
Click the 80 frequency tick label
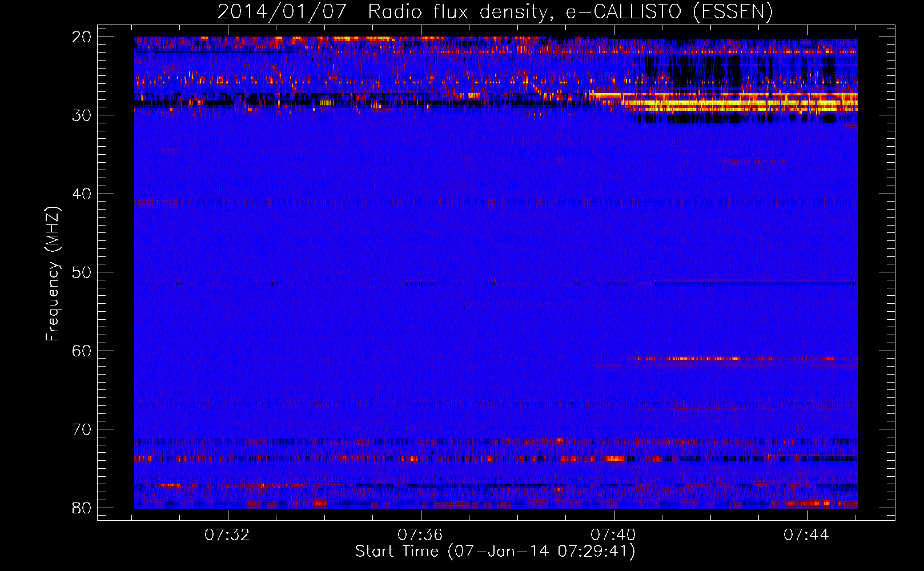point(82,508)
